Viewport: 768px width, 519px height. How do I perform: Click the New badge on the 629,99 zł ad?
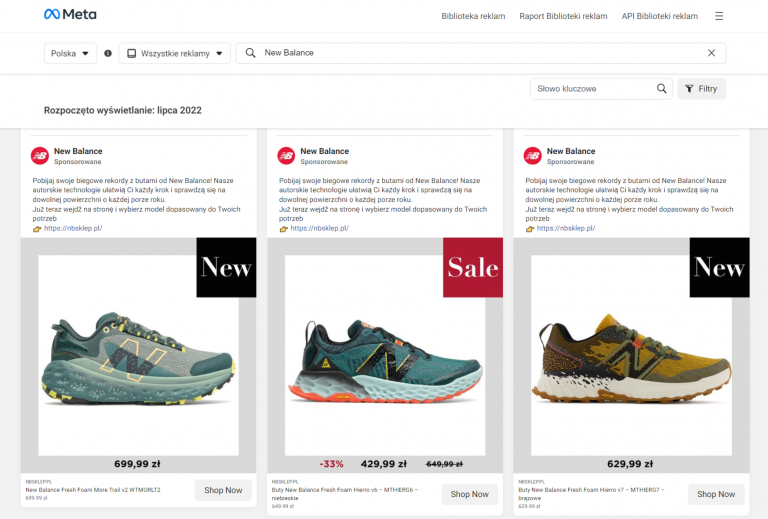(719, 267)
